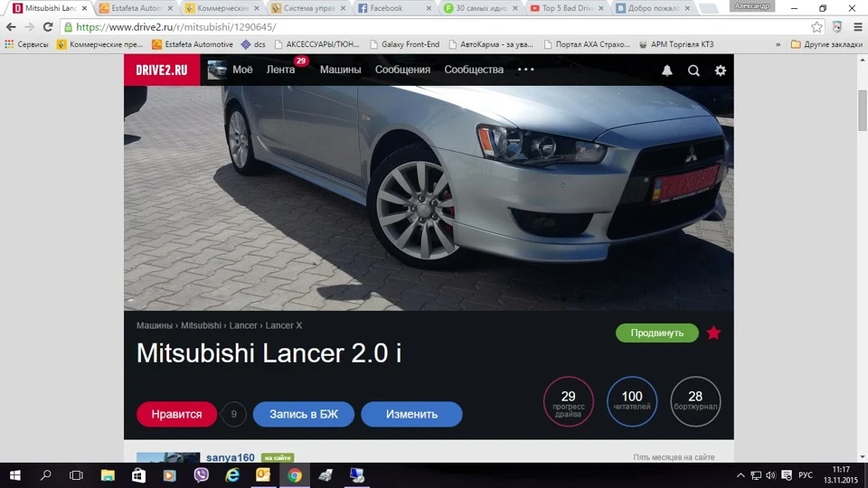This screenshot has width=868, height=488.
Task: Expand the bookmarks overflow chevron
Action: coord(778,44)
